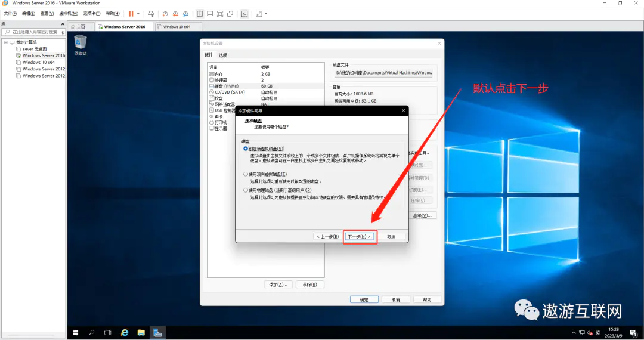Click 高级(V)... button in VM settings

[x=423, y=215]
